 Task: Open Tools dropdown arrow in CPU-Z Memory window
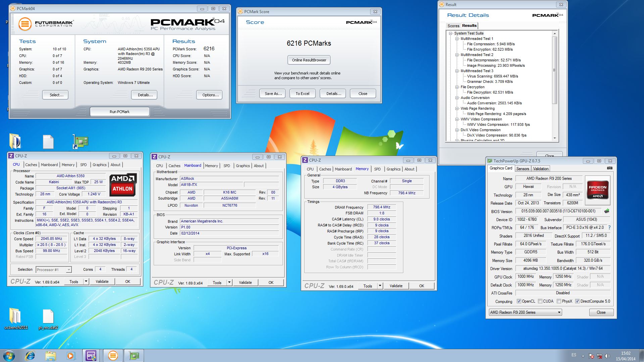(x=380, y=286)
